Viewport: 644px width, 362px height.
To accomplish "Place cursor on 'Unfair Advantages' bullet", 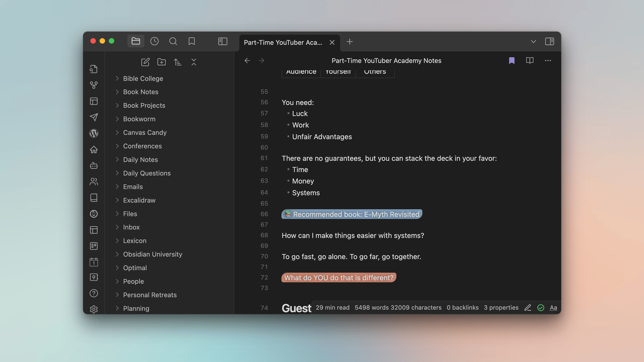I will pyautogui.click(x=322, y=137).
